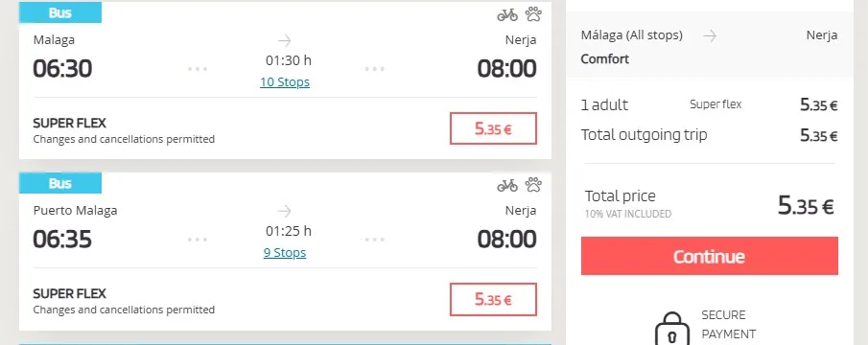Viewport: 868px width, 345px height.
Task: Click arrow icon between Malaga and Nerja
Action: click(285, 40)
